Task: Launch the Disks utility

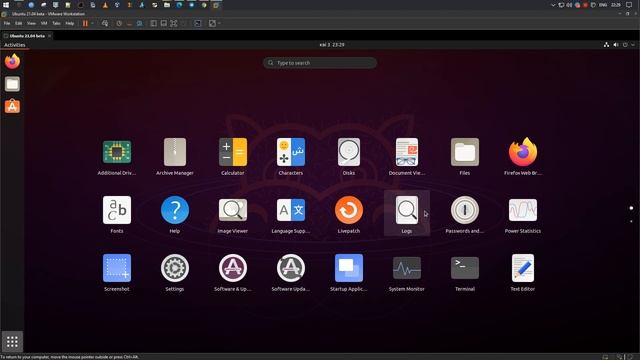Action: tap(349, 157)
